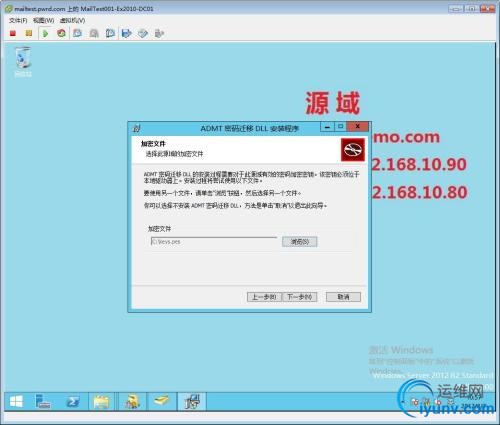500x425 pixels.
Task: Click the red-green Reset toolbar icon
Action: click(61, 33)
